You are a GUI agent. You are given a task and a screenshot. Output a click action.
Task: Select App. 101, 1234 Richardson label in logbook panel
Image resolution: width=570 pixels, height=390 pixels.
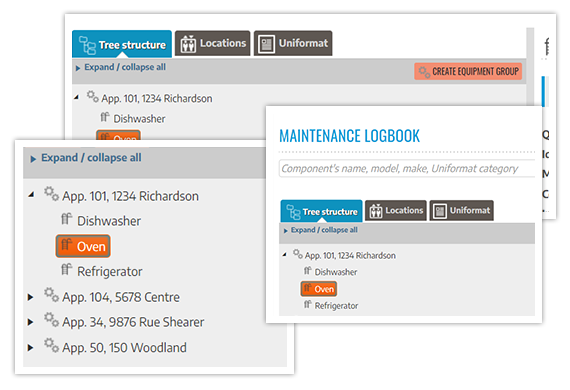pos(350,256)
